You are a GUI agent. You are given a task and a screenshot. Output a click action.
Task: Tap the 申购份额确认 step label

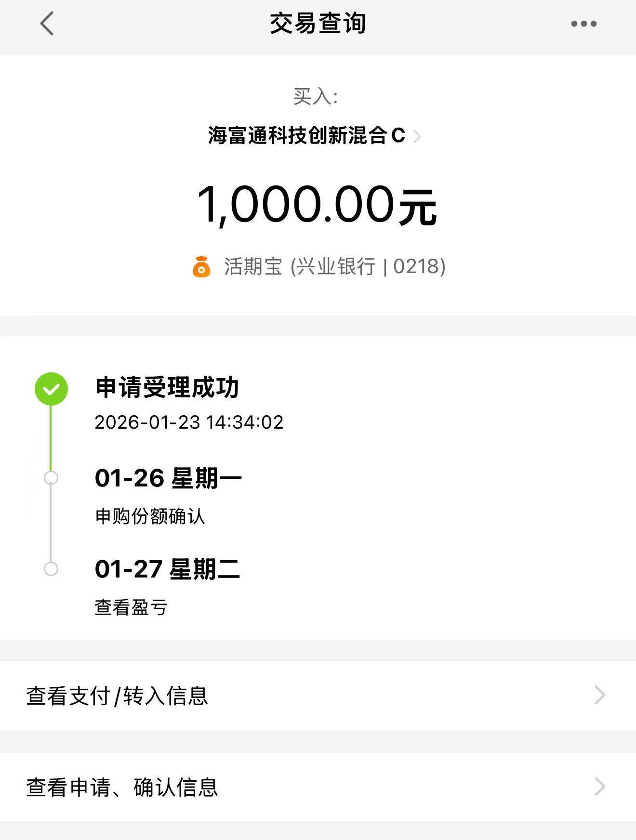click(150, 516)
